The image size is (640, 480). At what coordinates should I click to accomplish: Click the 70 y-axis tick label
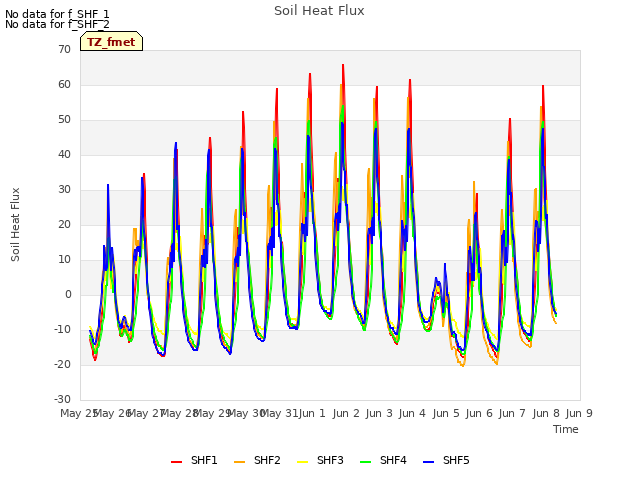point(64,49)
